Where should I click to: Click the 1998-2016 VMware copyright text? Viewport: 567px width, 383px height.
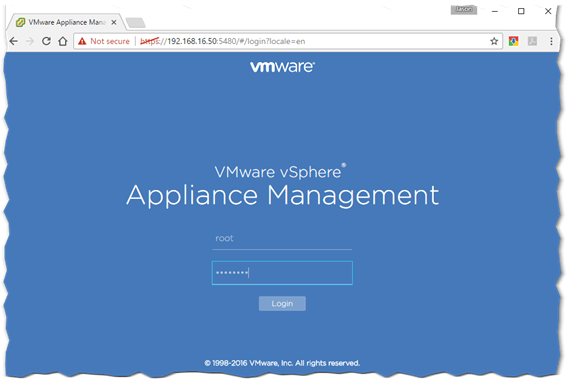coord(282,363)
